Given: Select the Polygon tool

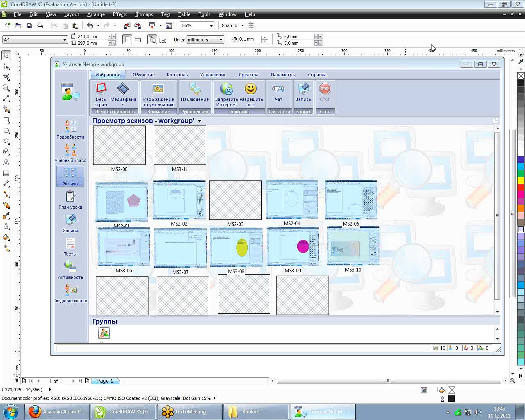Looking at the screenshot, I should [7, 142].
